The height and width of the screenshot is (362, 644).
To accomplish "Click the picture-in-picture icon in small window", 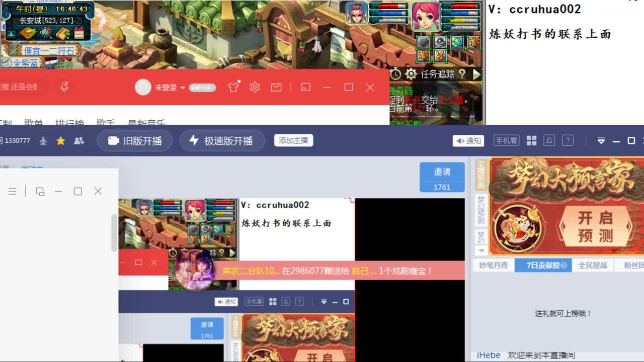I will tap(40, 191).
